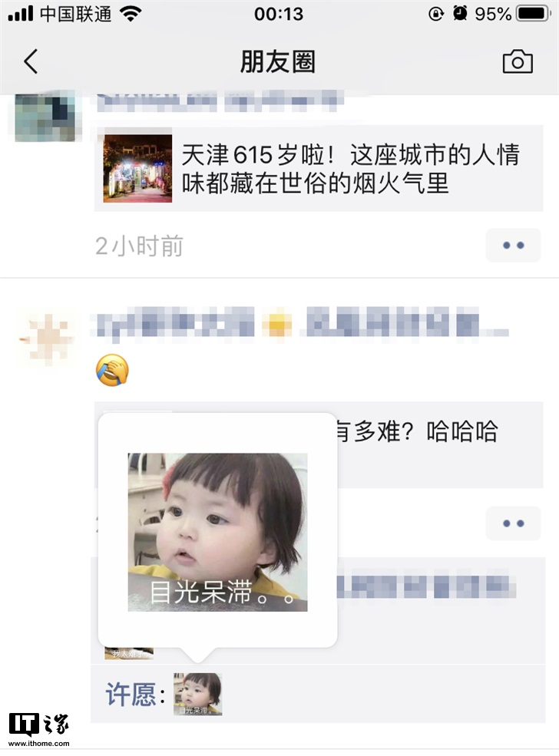
Task: Open the two-dot menu under the second post
Action: click(x=513, y=523)
